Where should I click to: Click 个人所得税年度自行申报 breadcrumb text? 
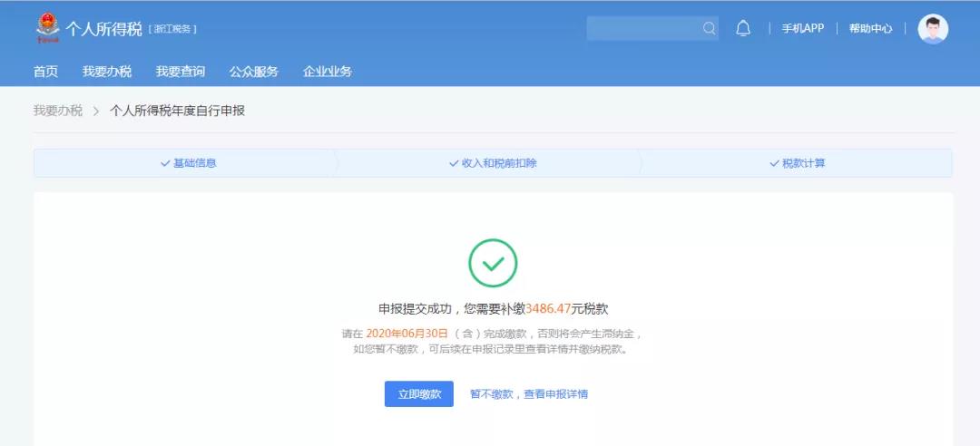coord(178,111)
